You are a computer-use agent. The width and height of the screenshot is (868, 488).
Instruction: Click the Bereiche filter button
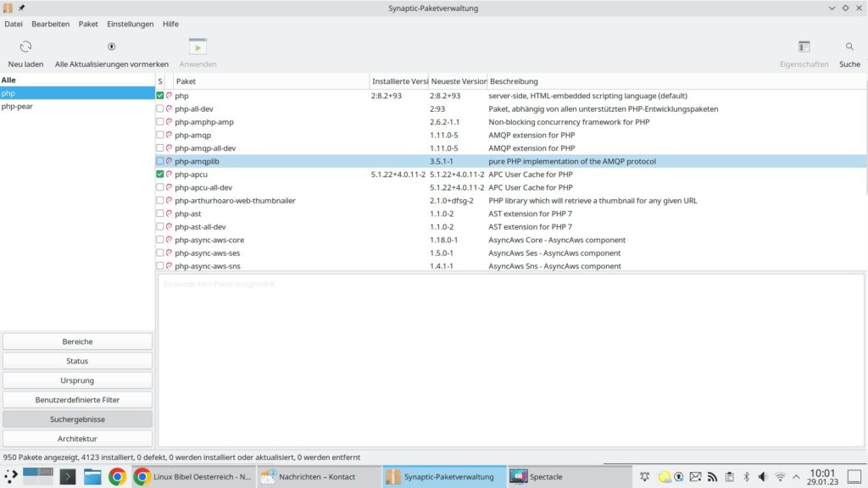[77, 341]
